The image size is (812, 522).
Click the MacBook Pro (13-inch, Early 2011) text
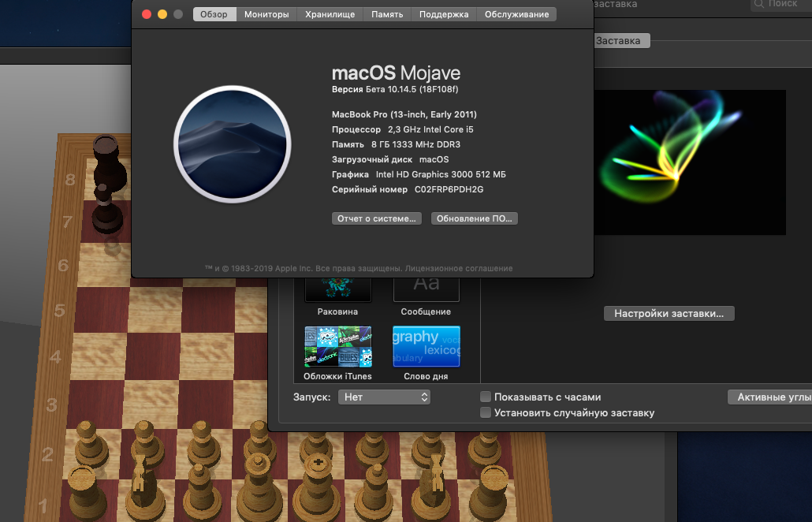coord(404,114)
